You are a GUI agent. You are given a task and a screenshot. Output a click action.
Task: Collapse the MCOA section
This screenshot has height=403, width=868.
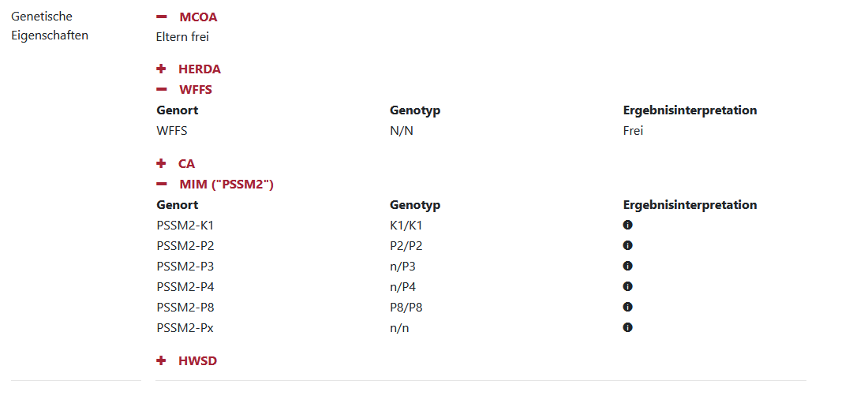click(x=197, y=17)
